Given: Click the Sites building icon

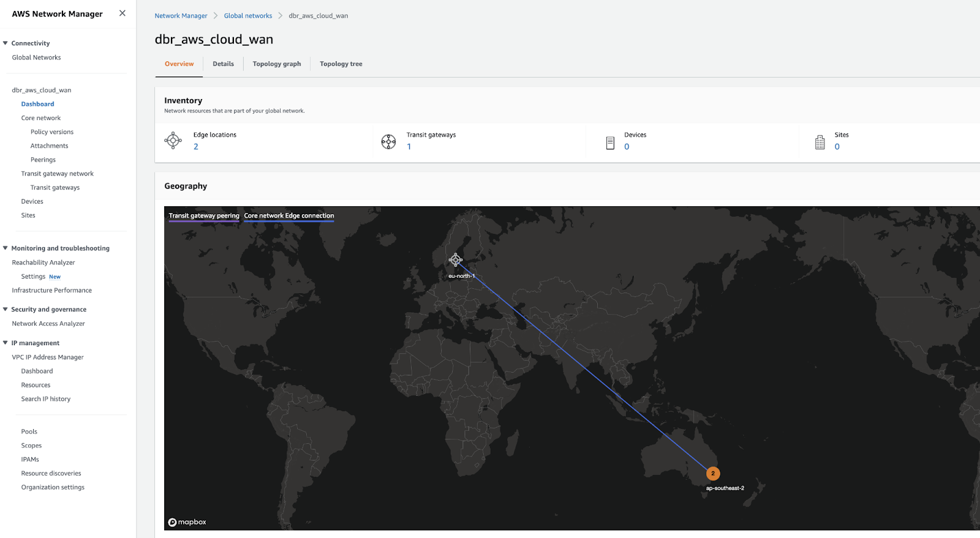Looking at the screenshot, I should [820, 143].
